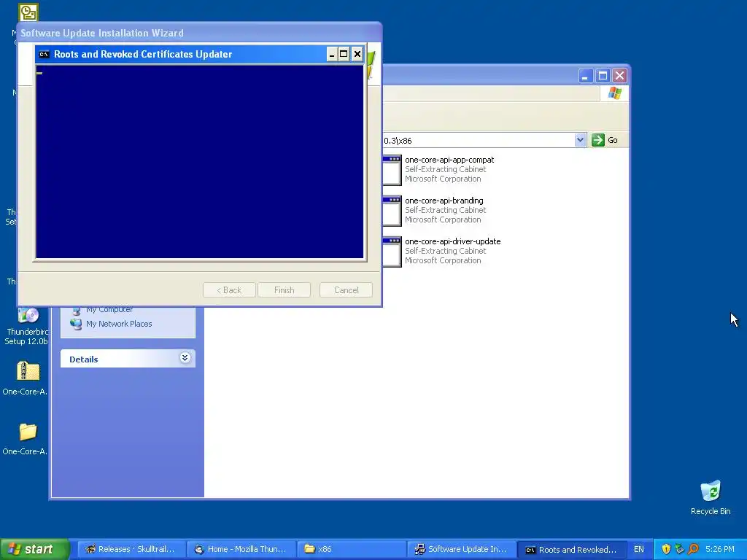Expand the address bar dropdown in Explorer
747x560 pixels.
pos(580,140)
